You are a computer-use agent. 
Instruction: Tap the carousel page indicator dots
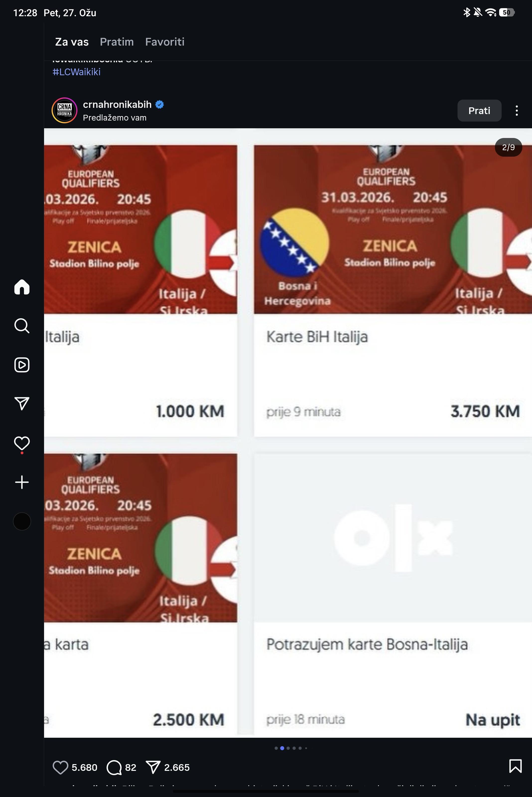point(291,748)
